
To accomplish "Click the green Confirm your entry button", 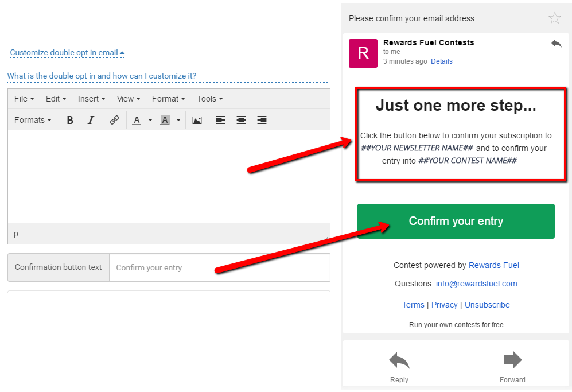I will click(456, 221).
